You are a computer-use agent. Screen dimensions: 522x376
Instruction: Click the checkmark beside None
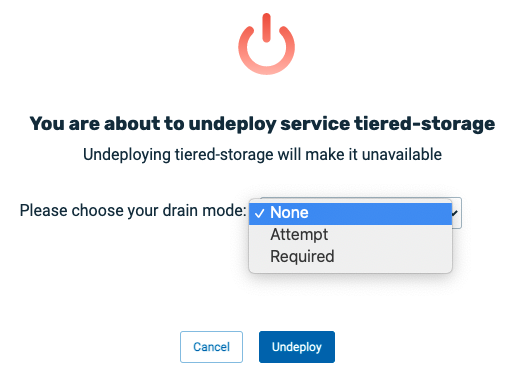(260, 213)
